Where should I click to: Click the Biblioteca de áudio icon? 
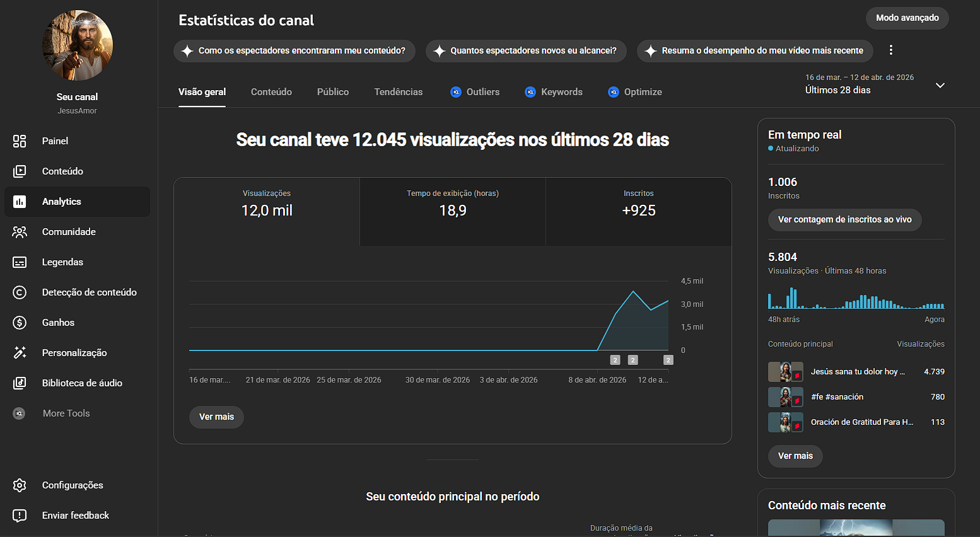coord(20,383)
